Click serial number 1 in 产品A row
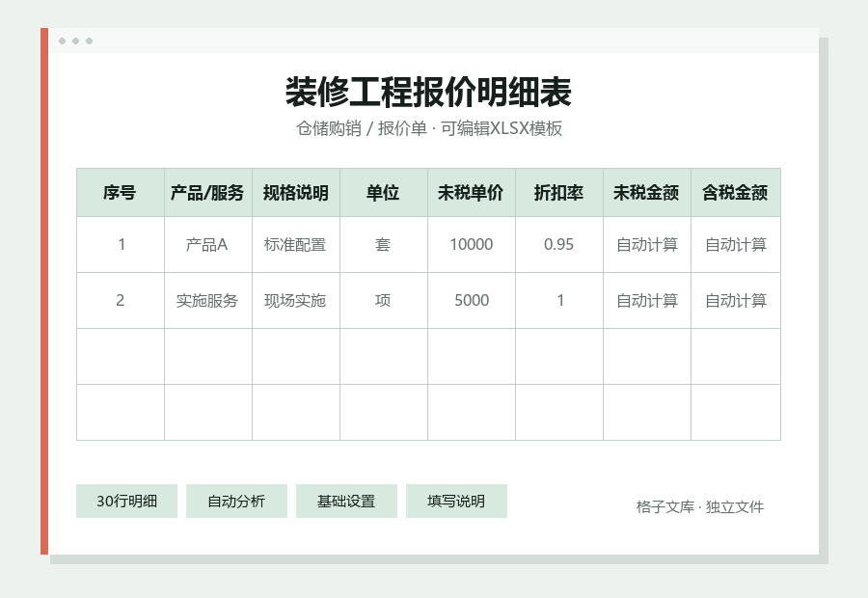 pos(121,244)
